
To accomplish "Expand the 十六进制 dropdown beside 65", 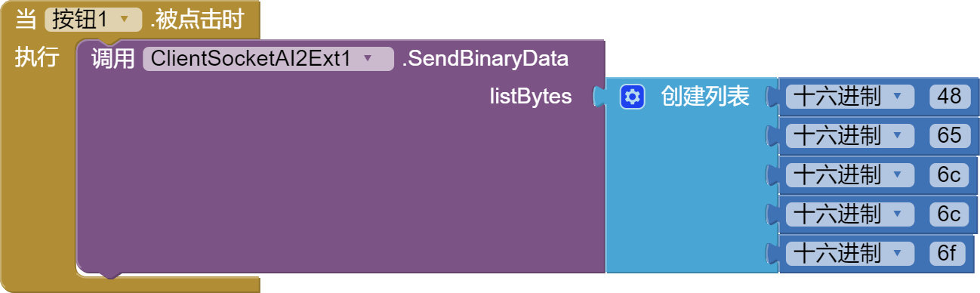I will pos(849,135).
